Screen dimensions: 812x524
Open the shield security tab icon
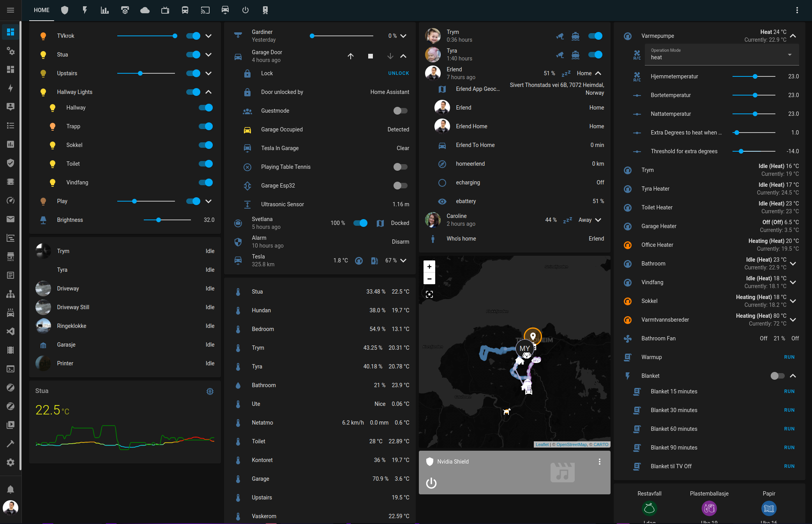(65, 10)
